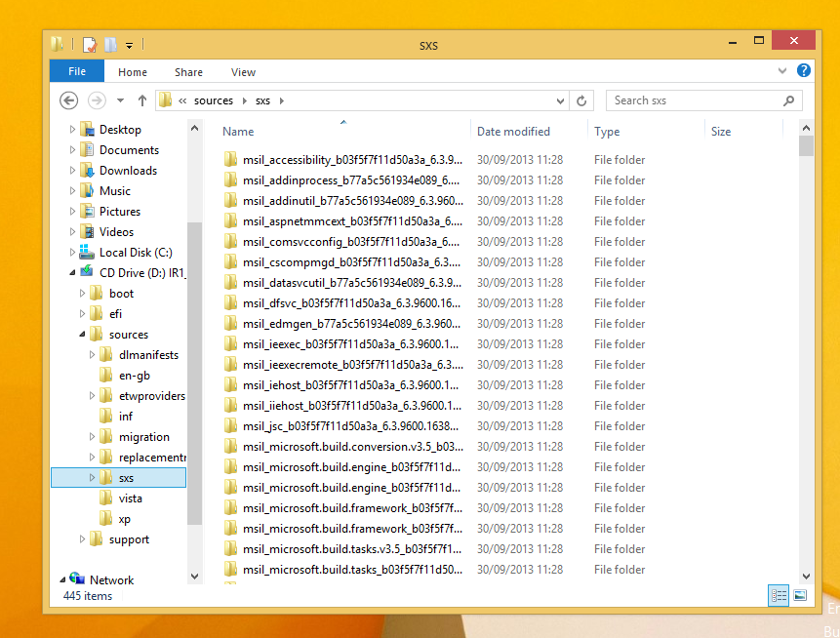Viewport: 840px width, 638px height.
Task: Open recent locations dropdown arrow
Action: coord(121,100)
